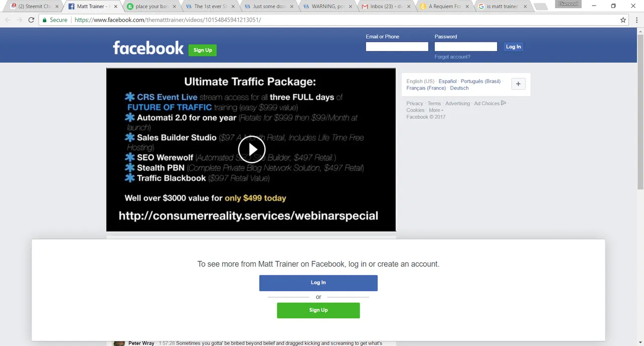Open the Advertising footer link
The height and width of the screenshot is (346, 644).
(x=457, y=103)
